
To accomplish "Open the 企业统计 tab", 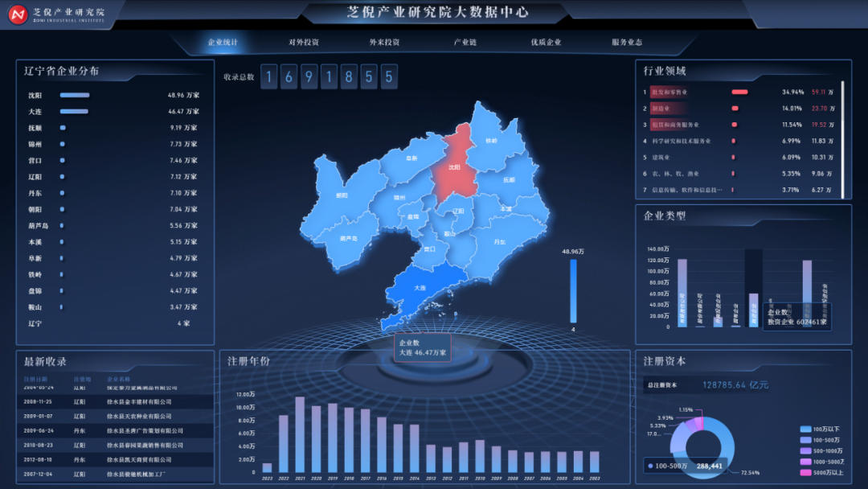I will coord(223,42).
